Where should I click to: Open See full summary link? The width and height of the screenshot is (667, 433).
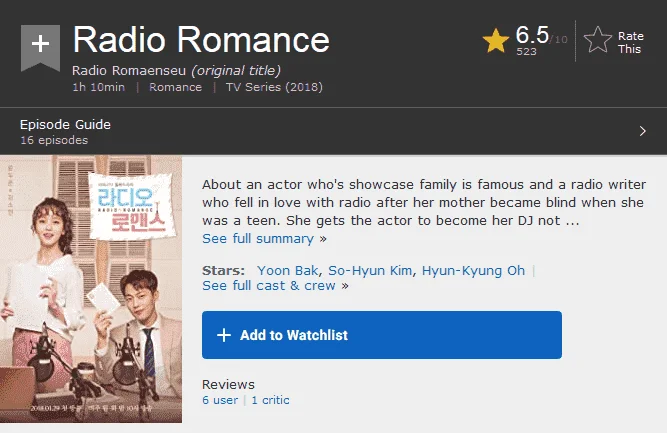[x=258, y=239]
